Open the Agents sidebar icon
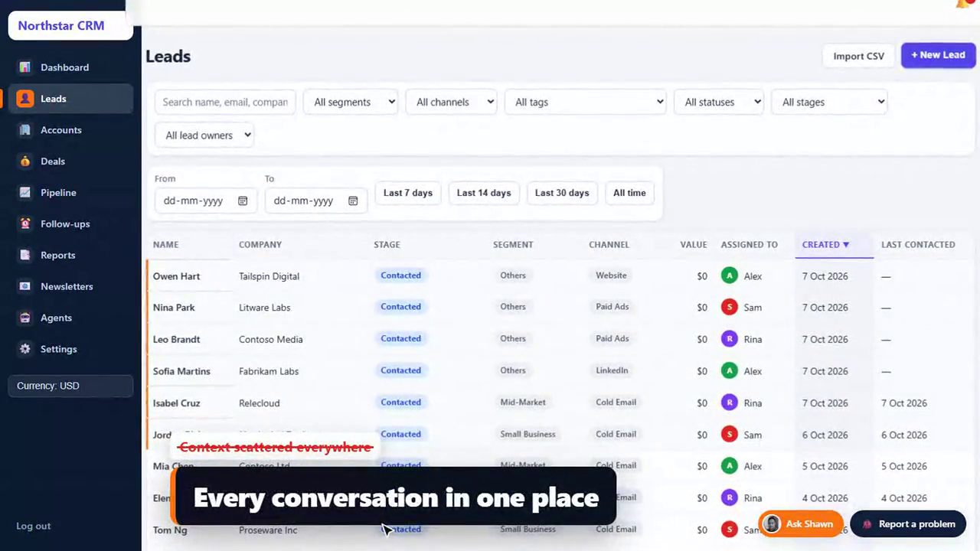Viewport: 980px width, 551px height. coord(25,318)
